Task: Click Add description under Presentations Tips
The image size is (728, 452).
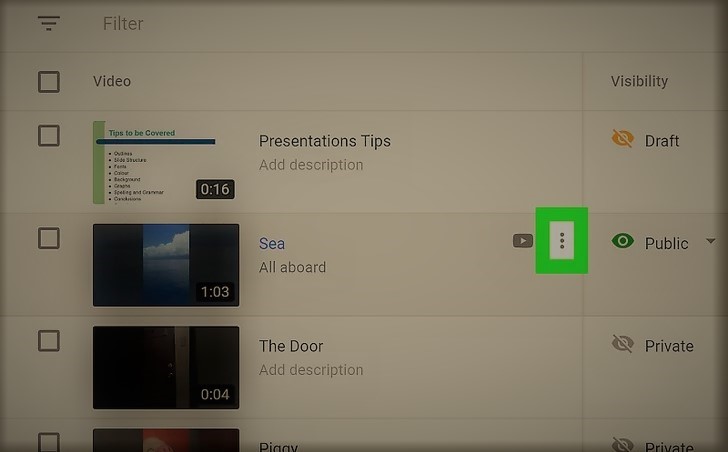Action: (x=311, y=165)
